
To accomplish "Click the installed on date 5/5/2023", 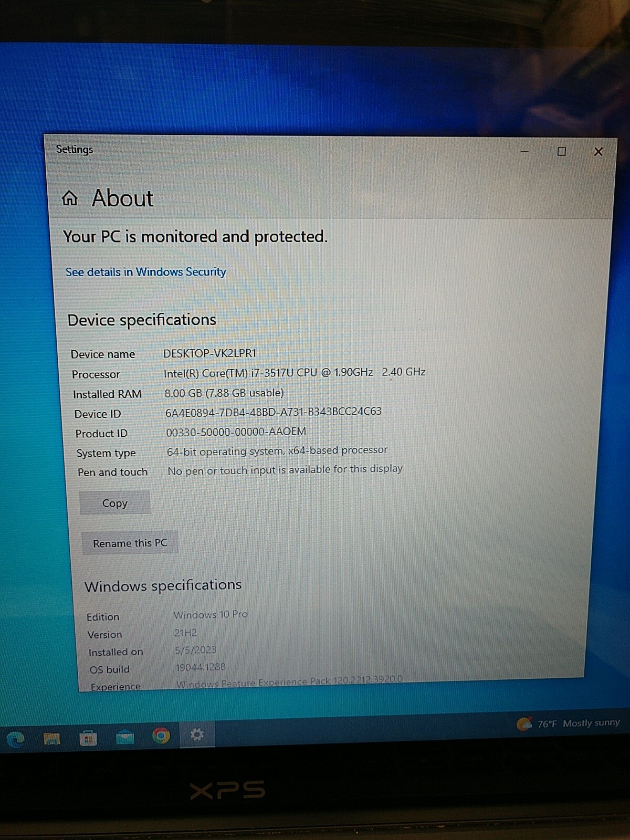I will (196, 650).
